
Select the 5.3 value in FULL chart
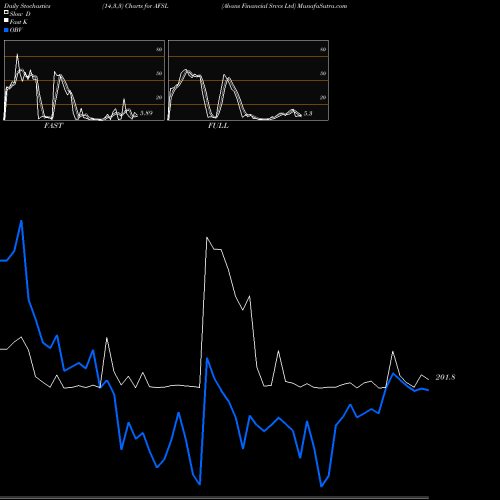[308, 114]
